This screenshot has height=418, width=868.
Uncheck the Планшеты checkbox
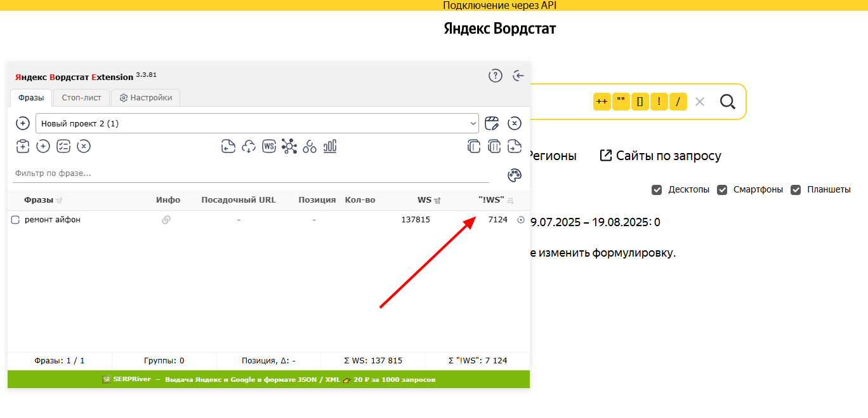point(796,190)
